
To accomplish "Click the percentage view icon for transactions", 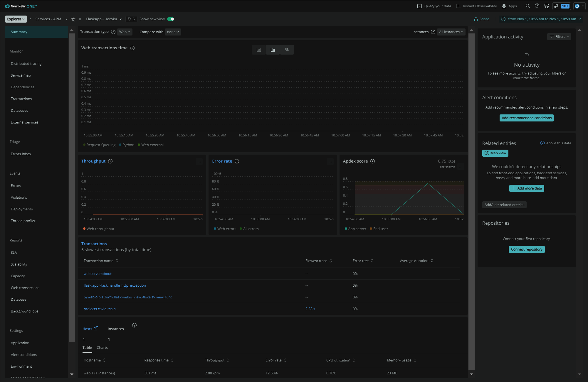I will (287, 50).
